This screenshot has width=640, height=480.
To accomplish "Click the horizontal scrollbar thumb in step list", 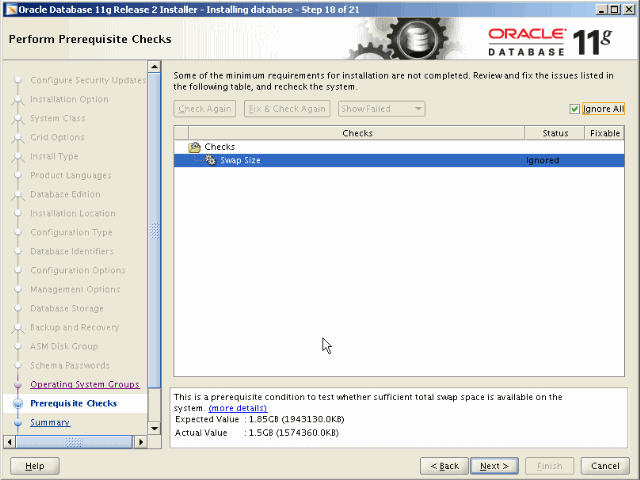I will (74, 442).
